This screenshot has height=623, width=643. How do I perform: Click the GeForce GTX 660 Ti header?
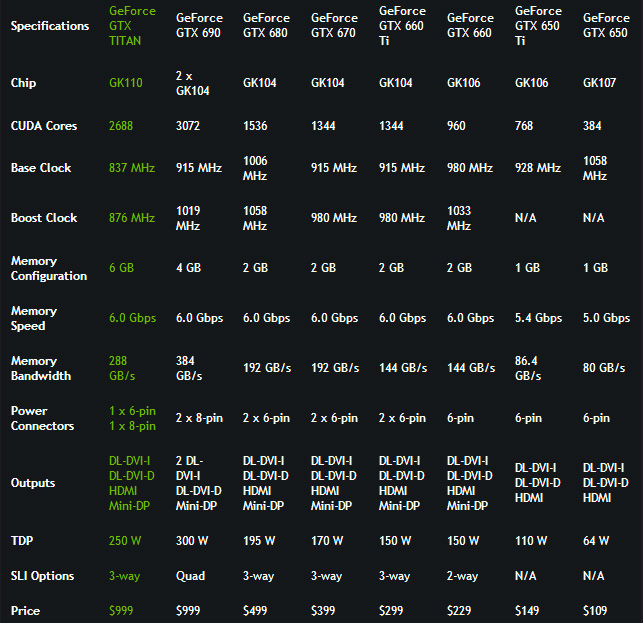tap(402, 26)
